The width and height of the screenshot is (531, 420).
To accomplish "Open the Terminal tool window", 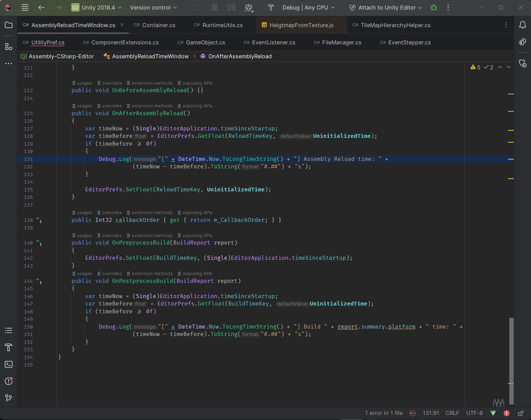I will click(x=8, y=364).
